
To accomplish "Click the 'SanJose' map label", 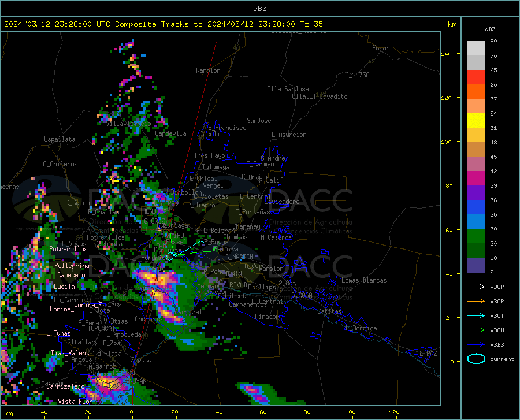I will (x=259, y=121).
